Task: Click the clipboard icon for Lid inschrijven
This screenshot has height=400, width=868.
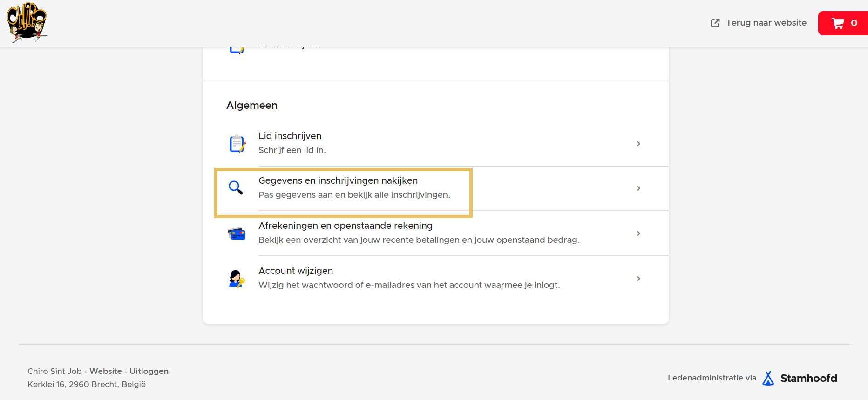Action: point(237,144)
